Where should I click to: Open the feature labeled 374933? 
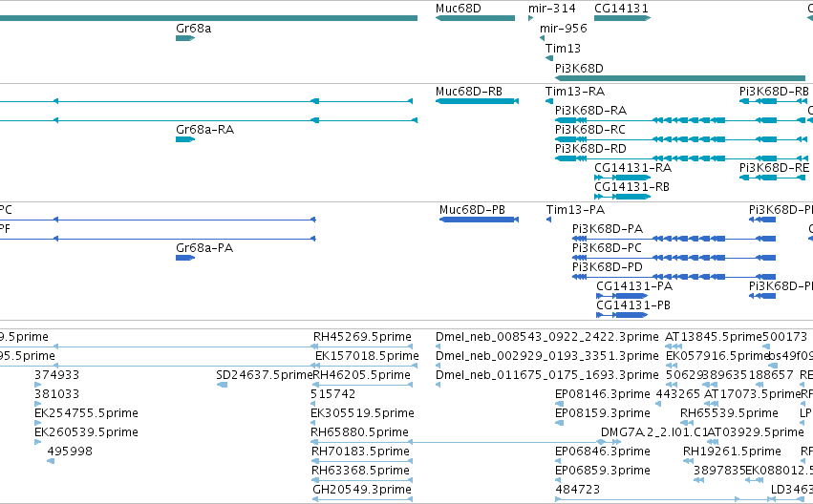[56, 375]
